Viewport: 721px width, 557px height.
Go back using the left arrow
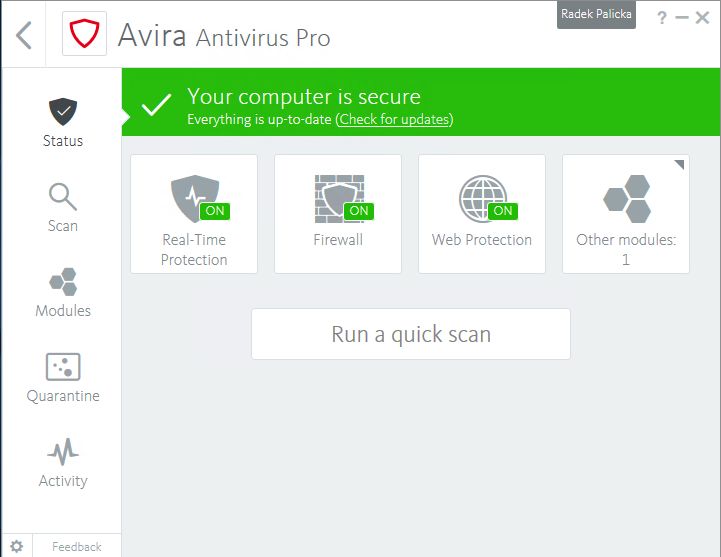(x=23, y=35)
